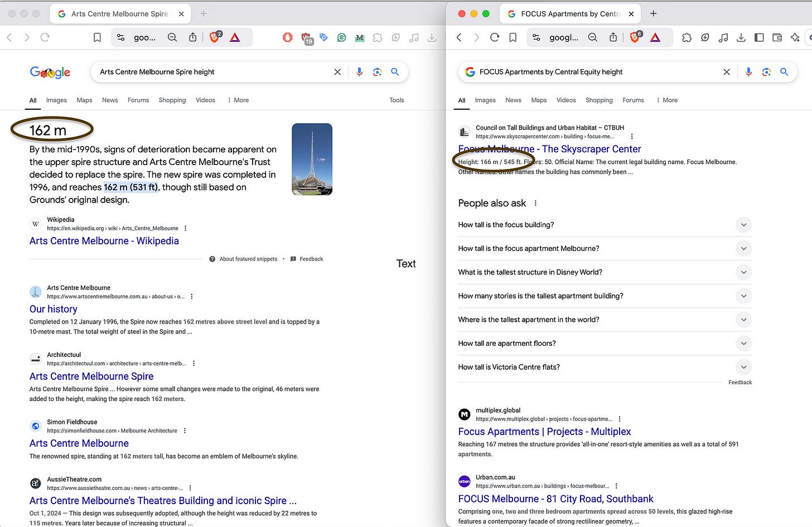
Task: Open the More menu in the Arts Centre results
Action: (238, 100)
